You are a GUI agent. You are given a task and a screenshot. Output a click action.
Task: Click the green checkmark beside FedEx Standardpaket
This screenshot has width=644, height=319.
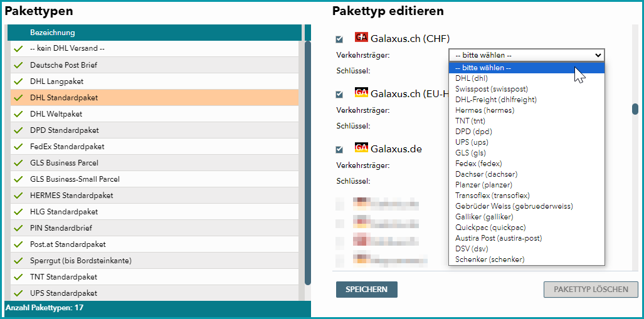(18, 147)
